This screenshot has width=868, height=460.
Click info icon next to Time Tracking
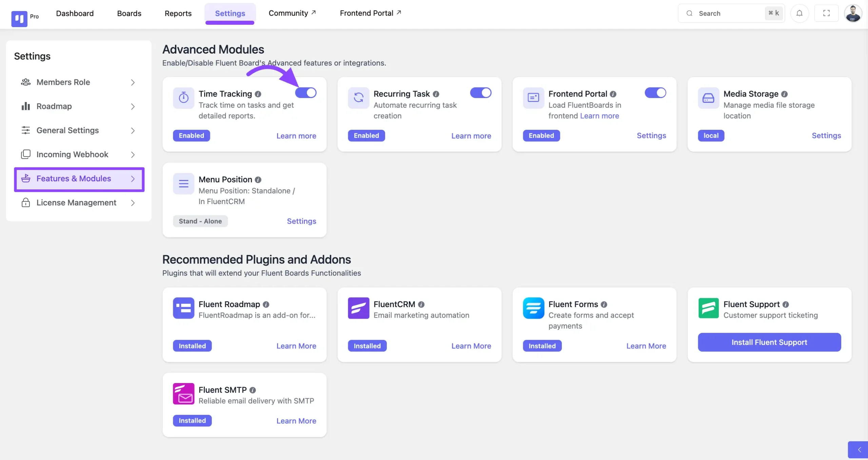pyautogui.click(x=258, y=94)
